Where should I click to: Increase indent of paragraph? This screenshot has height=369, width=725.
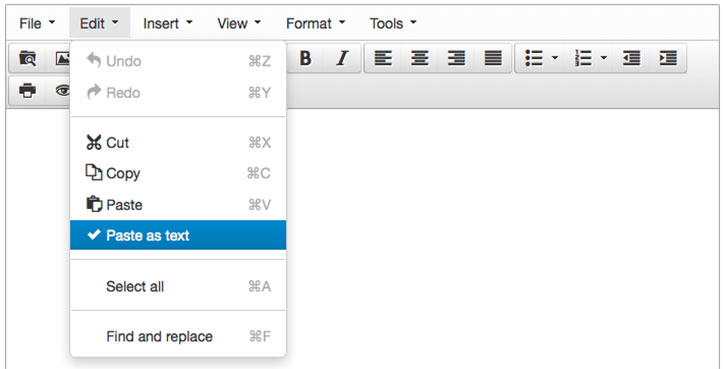(668, 58)
